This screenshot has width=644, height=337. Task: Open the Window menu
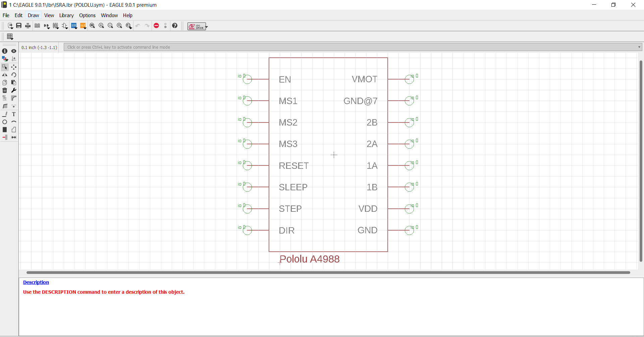pyautogui.click(x=109, y=15)
